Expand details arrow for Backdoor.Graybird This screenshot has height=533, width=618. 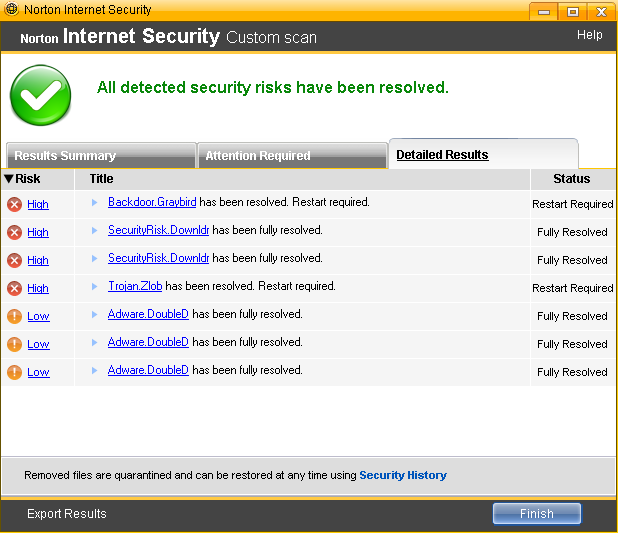pyautogui.click(x=95, y=202)
